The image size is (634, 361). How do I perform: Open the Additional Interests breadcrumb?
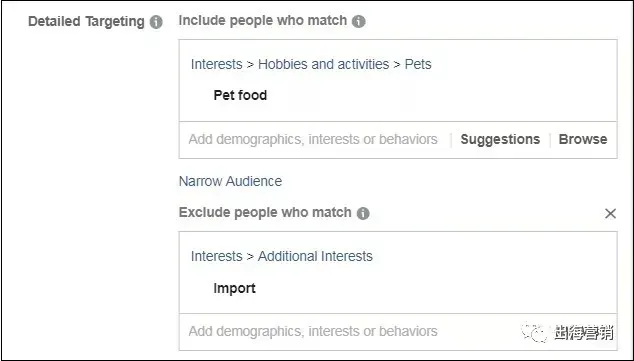pyautogui.click(x=315, y=256)
